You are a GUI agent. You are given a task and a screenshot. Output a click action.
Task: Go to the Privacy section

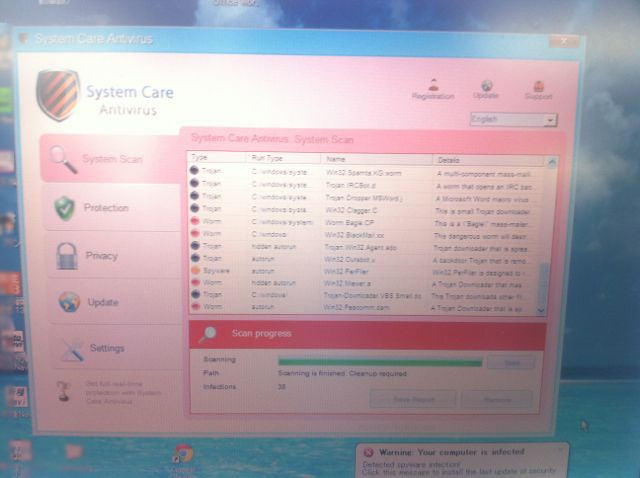(102, 255)
